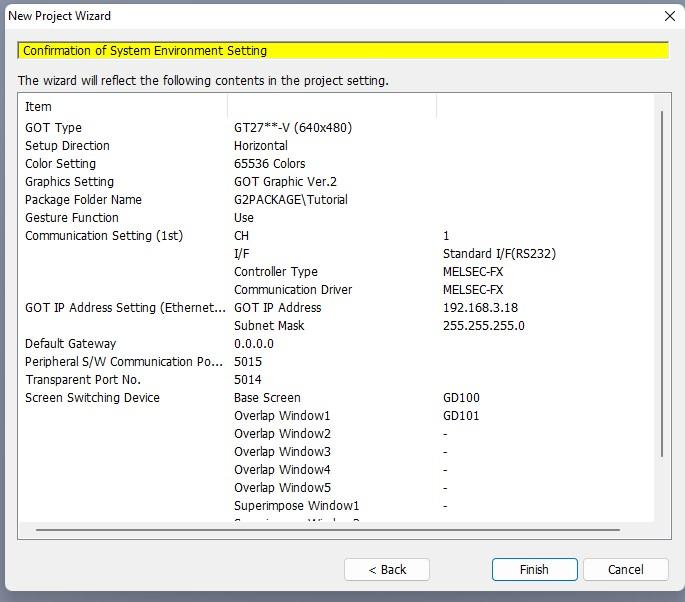Select the Color Setting row label
685x602 pixels.
click(x=60, y=163)
